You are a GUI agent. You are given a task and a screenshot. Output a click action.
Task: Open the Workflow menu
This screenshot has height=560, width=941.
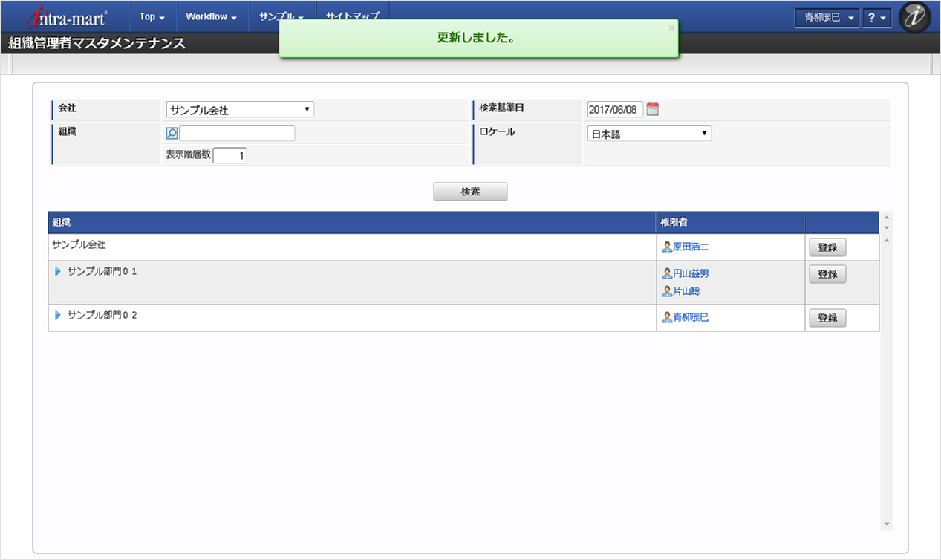[x=211, y=16]
